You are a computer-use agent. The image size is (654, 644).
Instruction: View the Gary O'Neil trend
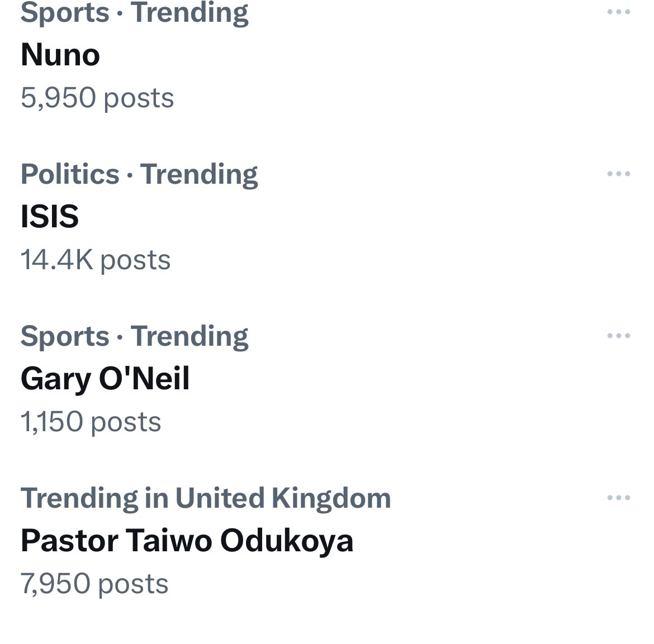(x=105, y=379)
